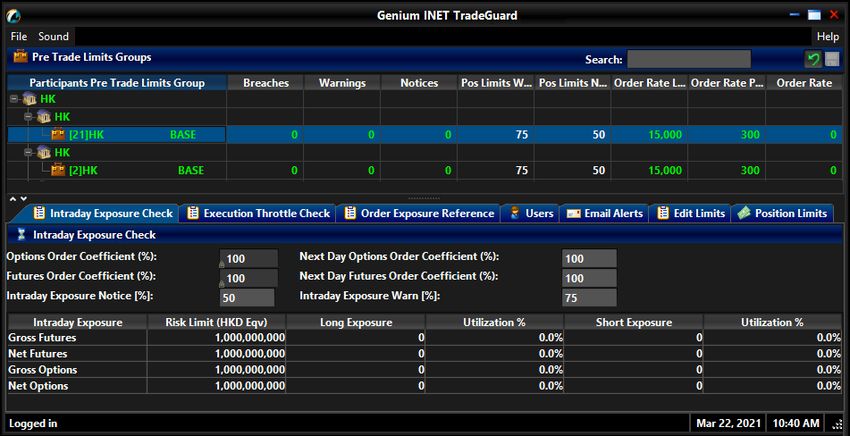The width and height of the screenshot is (850, 436).
Task: Click the bank icon of the top-level HK node
Action: [29, 99]
